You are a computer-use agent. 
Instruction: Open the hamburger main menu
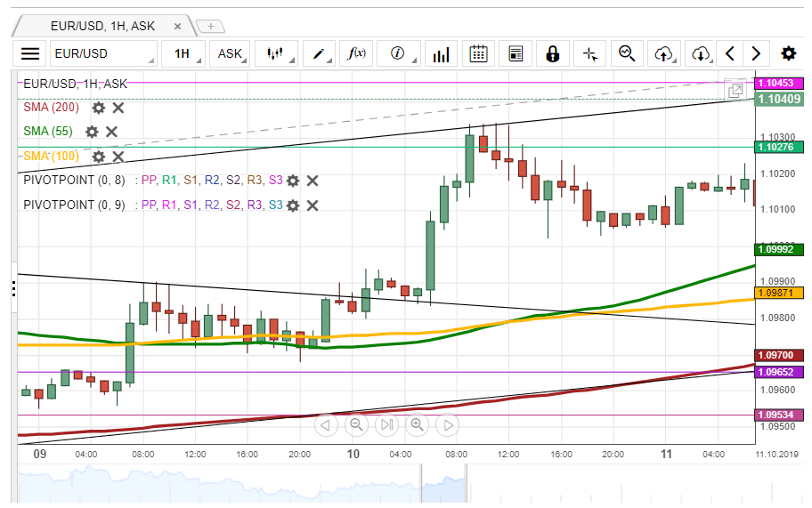[30, 53]
